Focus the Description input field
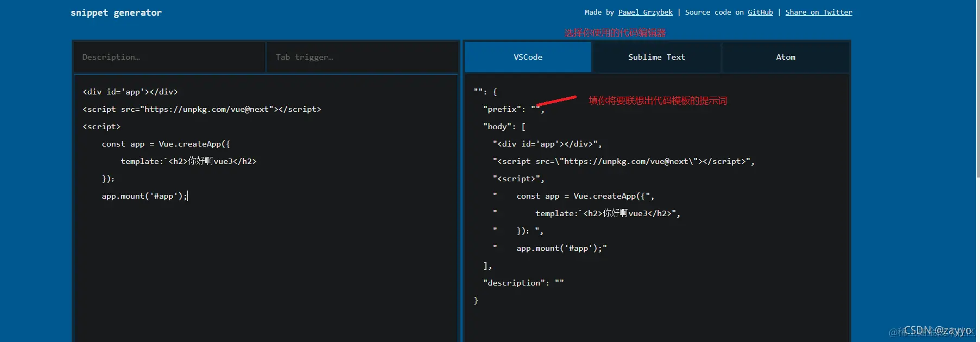The width and height of the screenshot is (980, 342). [169, 57]
